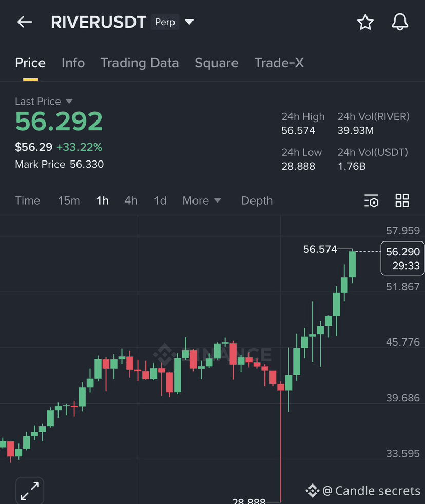Open the Square tab
The width and height of the screenshot is (425, 504).
217,63
